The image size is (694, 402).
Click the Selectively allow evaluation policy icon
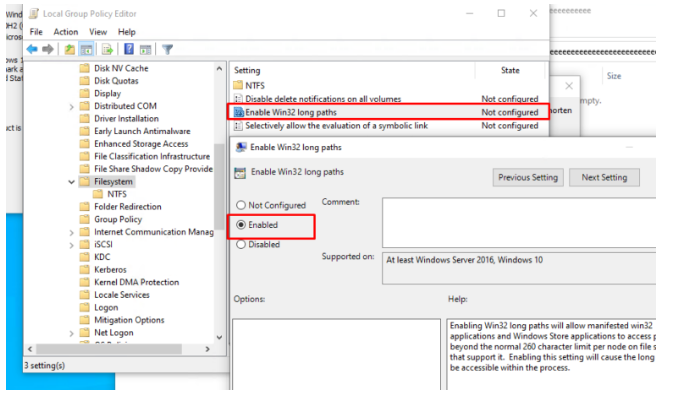(238, 126)
